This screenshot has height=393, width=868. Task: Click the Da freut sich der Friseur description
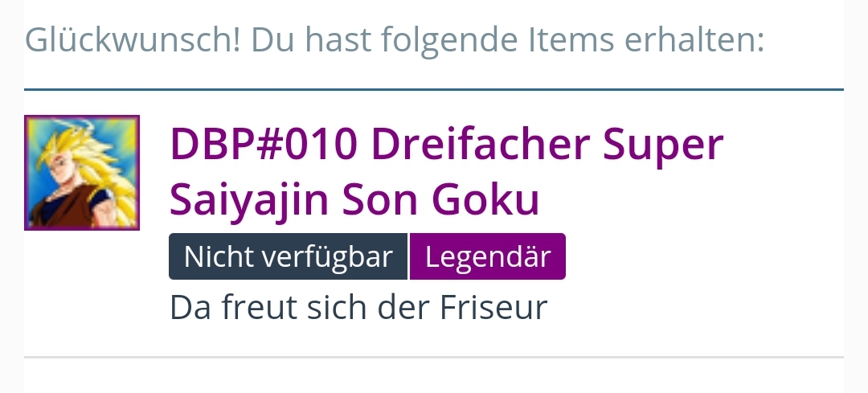tap(358, 307)
